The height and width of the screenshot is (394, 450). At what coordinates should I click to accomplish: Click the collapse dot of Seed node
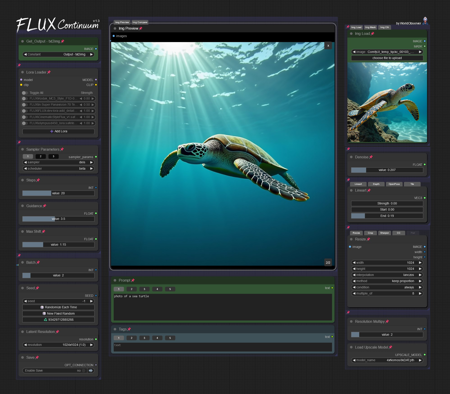(23, 288)
